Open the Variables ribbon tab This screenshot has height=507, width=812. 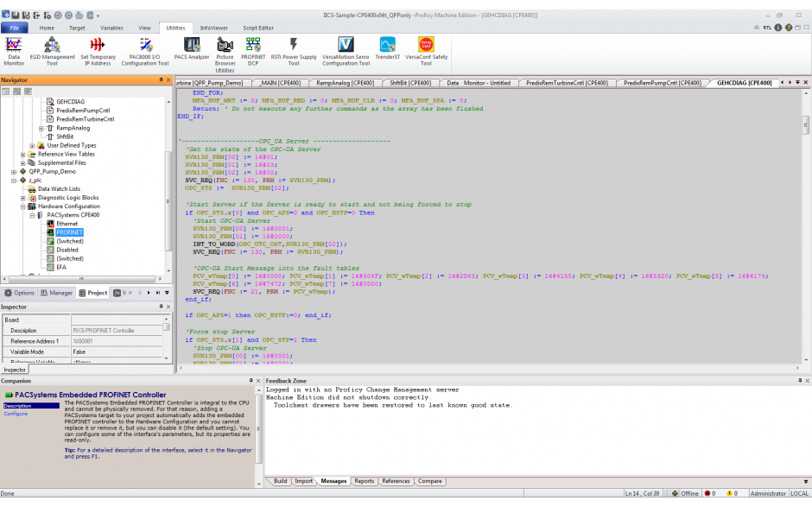point(111,28)
